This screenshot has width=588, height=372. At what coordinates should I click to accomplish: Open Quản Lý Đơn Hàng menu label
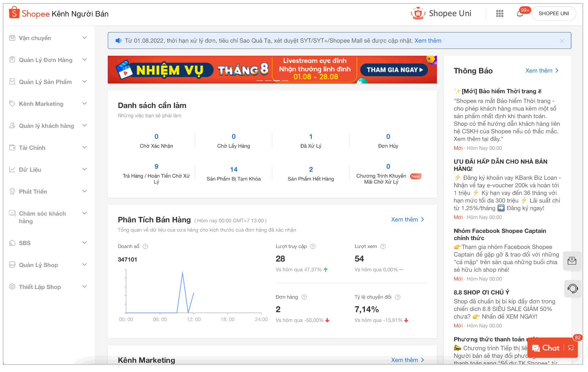click(46, 60)
